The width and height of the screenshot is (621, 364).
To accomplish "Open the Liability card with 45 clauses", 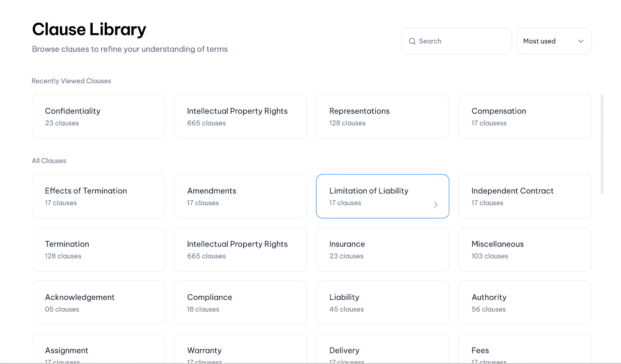I will point(382,303).
